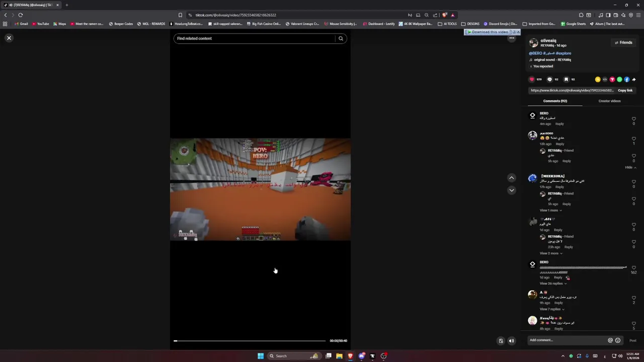Image resolution: width=644 pixels, height=362 pixels.
Task: Share video to Facebook
Action: [x=627, y=79]
